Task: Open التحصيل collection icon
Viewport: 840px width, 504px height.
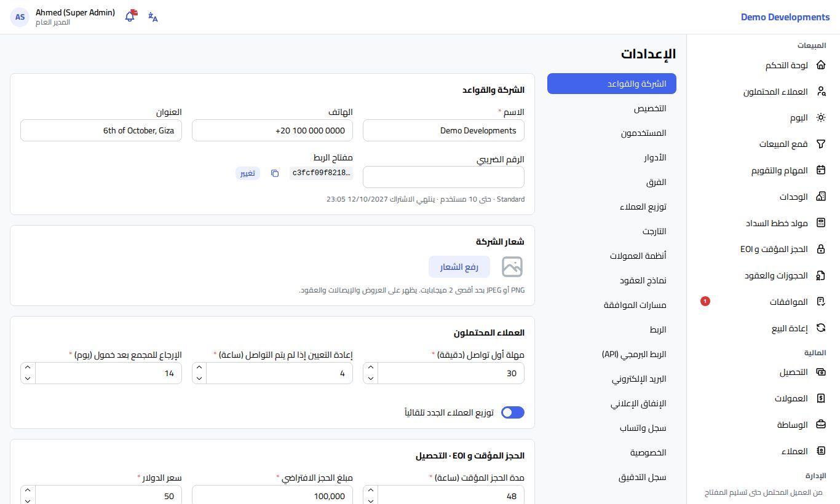Action: (820, 372)
